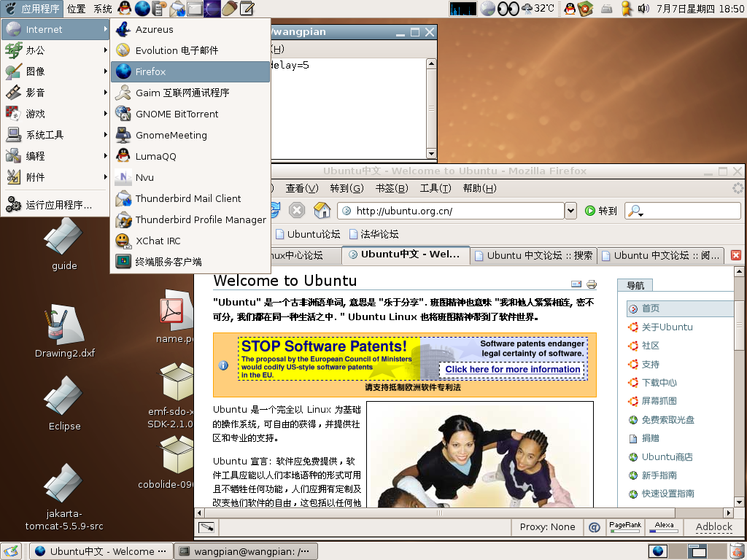Open URL history dropdown arrow
This screenshot has height=560, width=747.
[x=570, y=211]
